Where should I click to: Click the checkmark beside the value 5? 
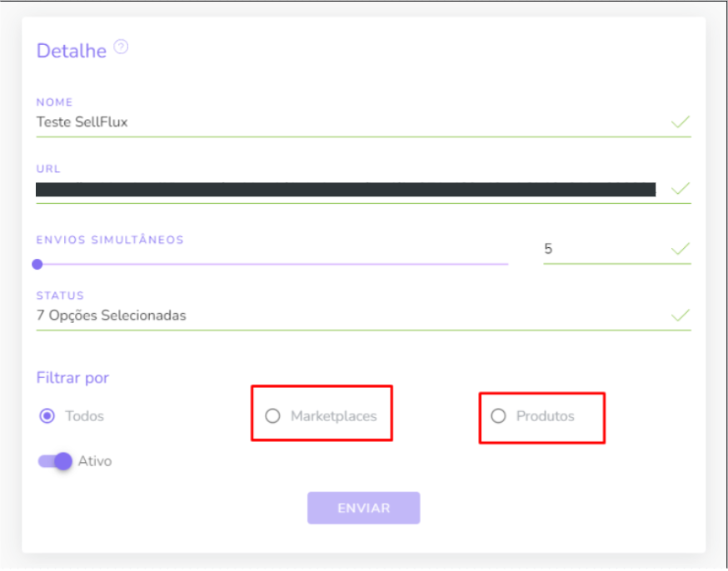681,249
